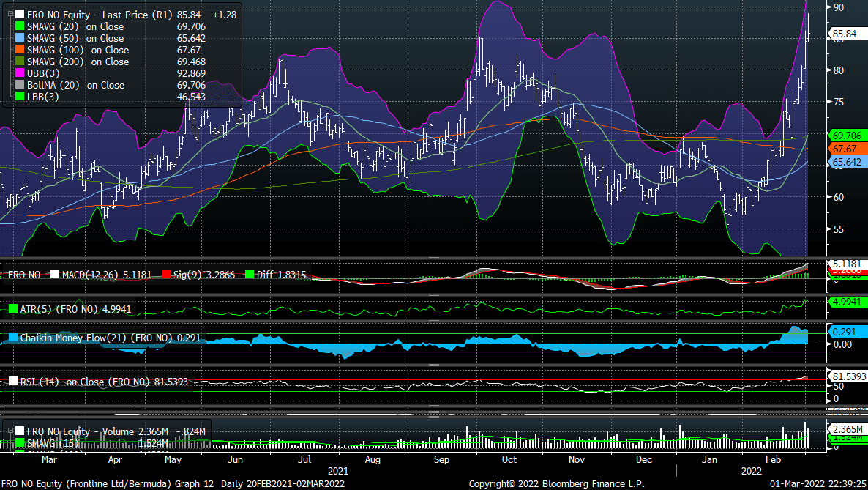This screenshot has width=868, height=490.
Task: Click the green SMAVG (15) volume swatch
Action: click(19, 442)
